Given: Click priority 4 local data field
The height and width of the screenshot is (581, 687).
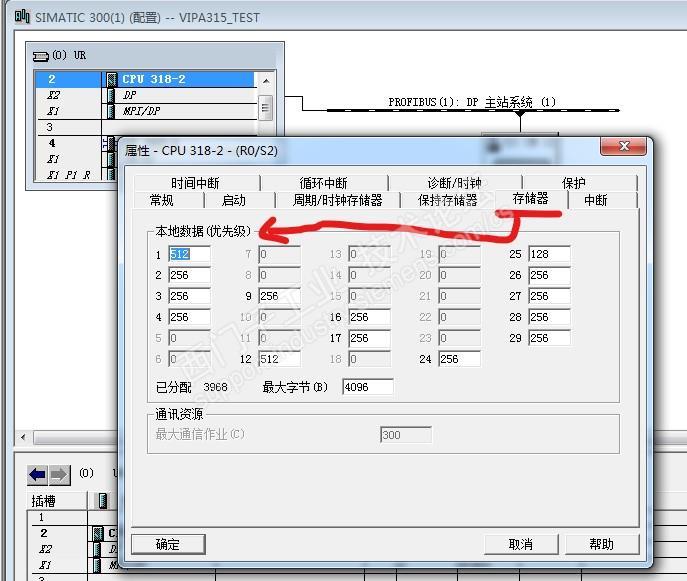Looking at the screenshot, I should tap(189, 317).
